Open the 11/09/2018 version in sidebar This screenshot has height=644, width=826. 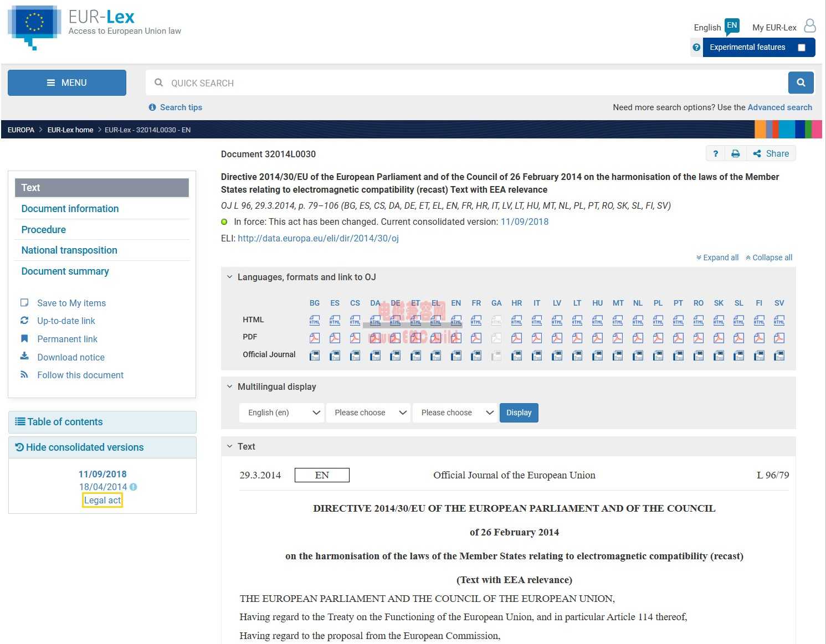pyautogui.click(x=102, y=474)
